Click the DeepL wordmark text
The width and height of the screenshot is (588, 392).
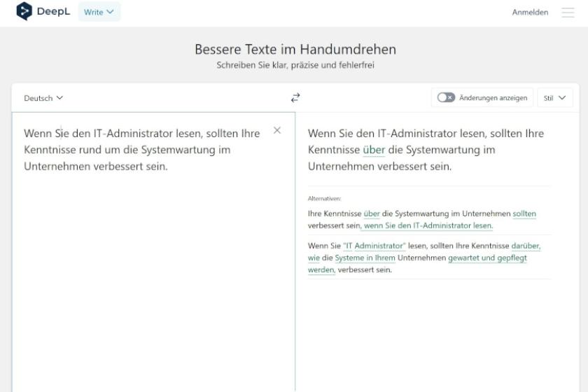54,11
